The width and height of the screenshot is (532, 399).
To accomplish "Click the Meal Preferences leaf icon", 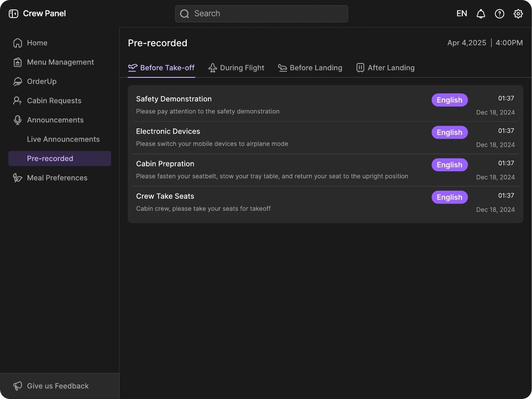I will pos(18,178).
